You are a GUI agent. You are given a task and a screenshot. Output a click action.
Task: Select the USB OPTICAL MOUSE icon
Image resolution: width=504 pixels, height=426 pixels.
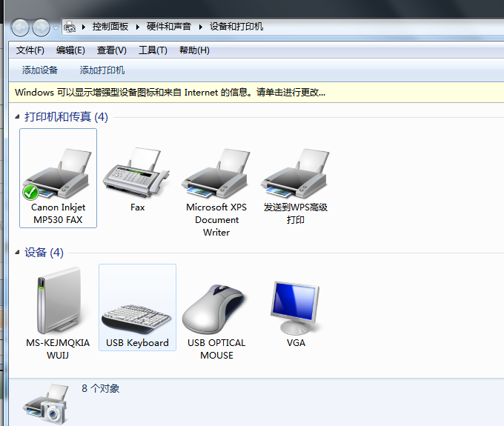(x=214, y=309)
